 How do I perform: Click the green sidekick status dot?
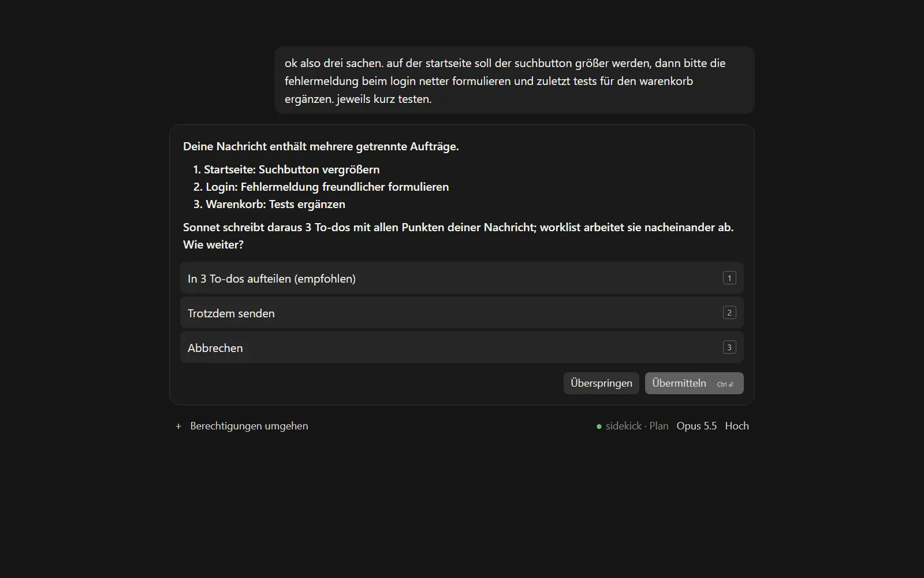(x=599, y=427)
